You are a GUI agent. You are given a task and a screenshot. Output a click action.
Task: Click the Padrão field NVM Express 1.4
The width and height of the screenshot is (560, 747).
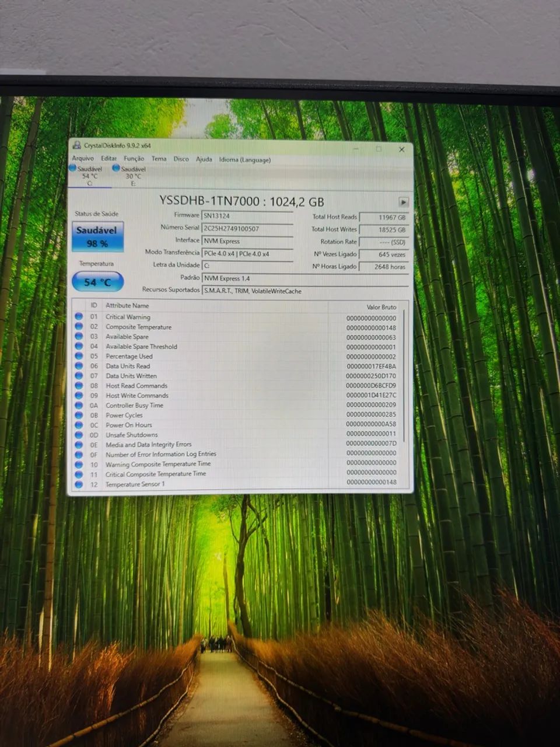point(304,278)
